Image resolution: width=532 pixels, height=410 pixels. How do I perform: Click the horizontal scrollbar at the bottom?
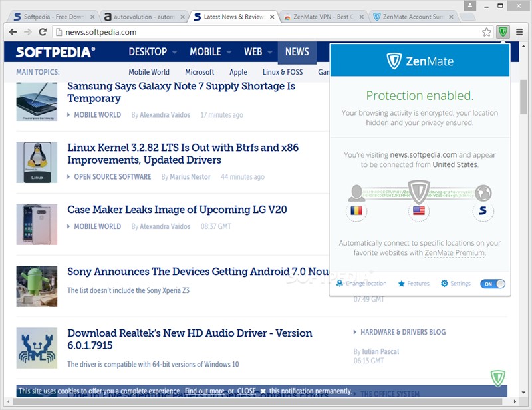[x=257, y=401]
